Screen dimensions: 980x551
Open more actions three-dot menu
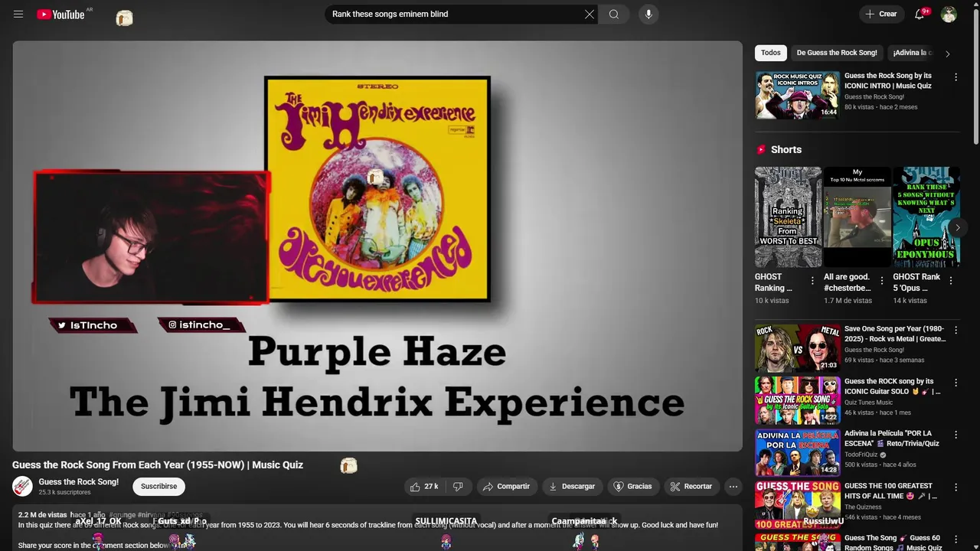click(733, 487)
